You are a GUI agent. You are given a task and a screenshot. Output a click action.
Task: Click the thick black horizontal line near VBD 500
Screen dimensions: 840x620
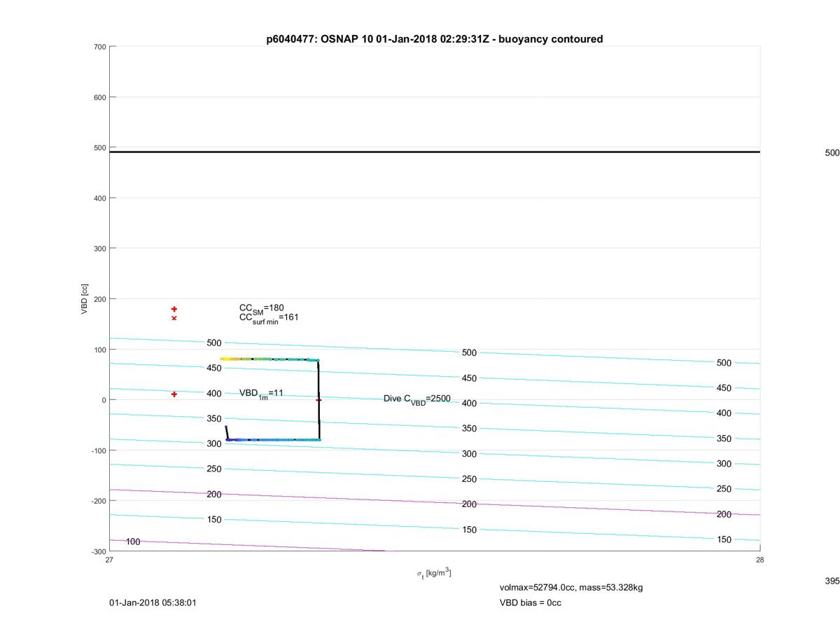click(435, 152)
